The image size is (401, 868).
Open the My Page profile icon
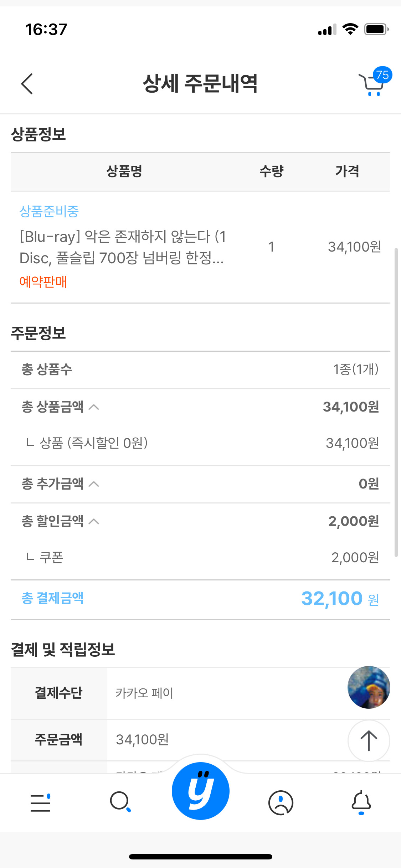(x=281, y=802)
